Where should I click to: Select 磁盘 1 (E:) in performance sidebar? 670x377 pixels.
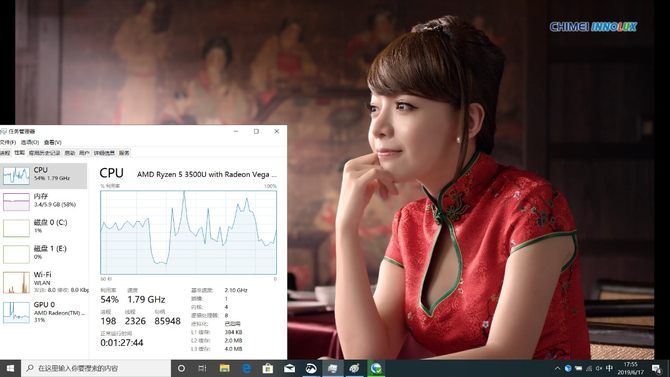pyautogui.click(x=44, y=254)
